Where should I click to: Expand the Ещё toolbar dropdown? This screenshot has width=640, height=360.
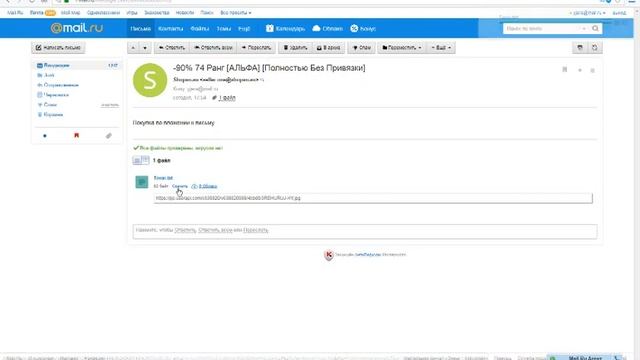click(x=441, y=48)
